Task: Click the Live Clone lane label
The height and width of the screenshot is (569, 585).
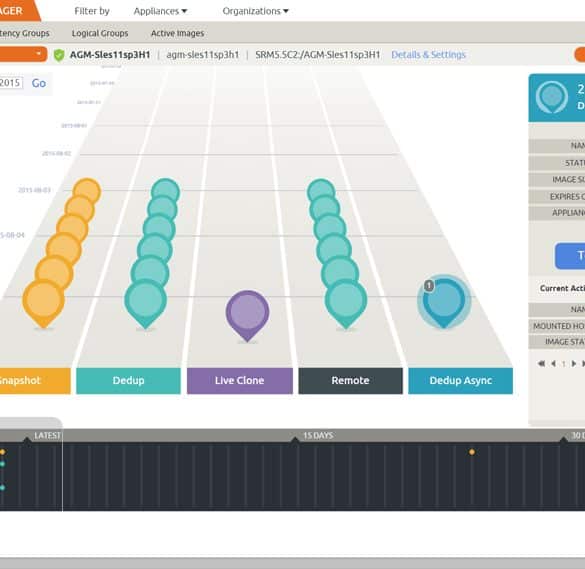Action: [x=240, y=381]
